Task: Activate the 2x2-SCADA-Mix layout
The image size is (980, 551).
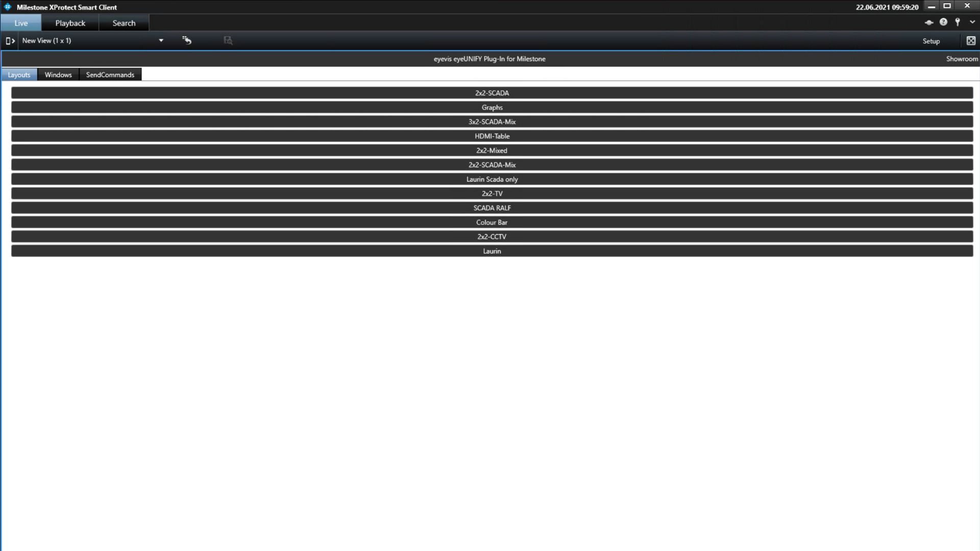Action: coord(492,165)
